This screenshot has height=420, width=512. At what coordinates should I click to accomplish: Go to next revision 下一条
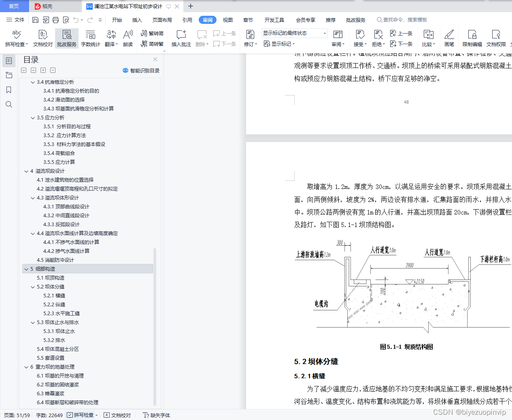[x=401, y=44]
